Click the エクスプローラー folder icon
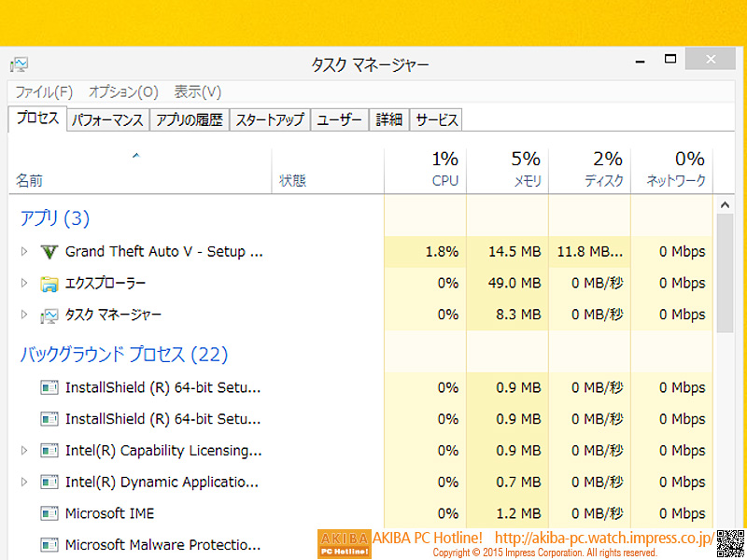This screenshot has height=560, width=747. pyautogui.click(x=49, y=284)
